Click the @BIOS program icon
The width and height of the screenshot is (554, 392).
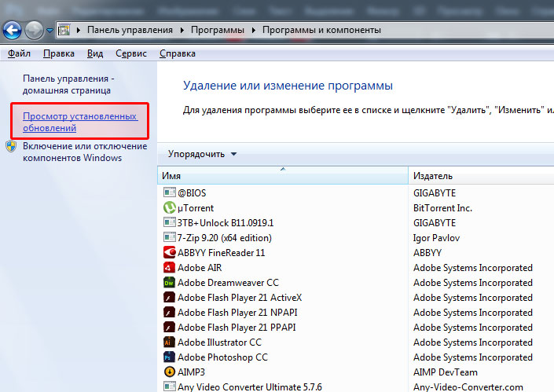tap(170, 192)
